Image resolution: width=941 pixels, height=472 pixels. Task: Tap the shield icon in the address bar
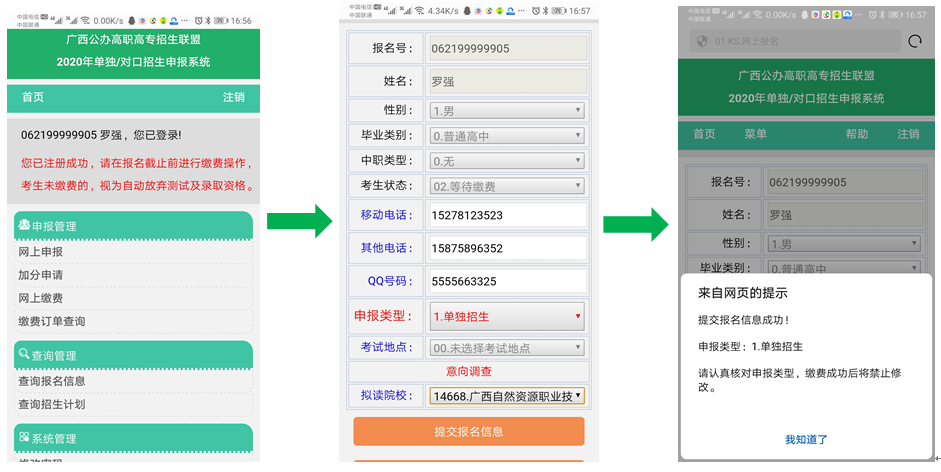(x=702, y=41)
